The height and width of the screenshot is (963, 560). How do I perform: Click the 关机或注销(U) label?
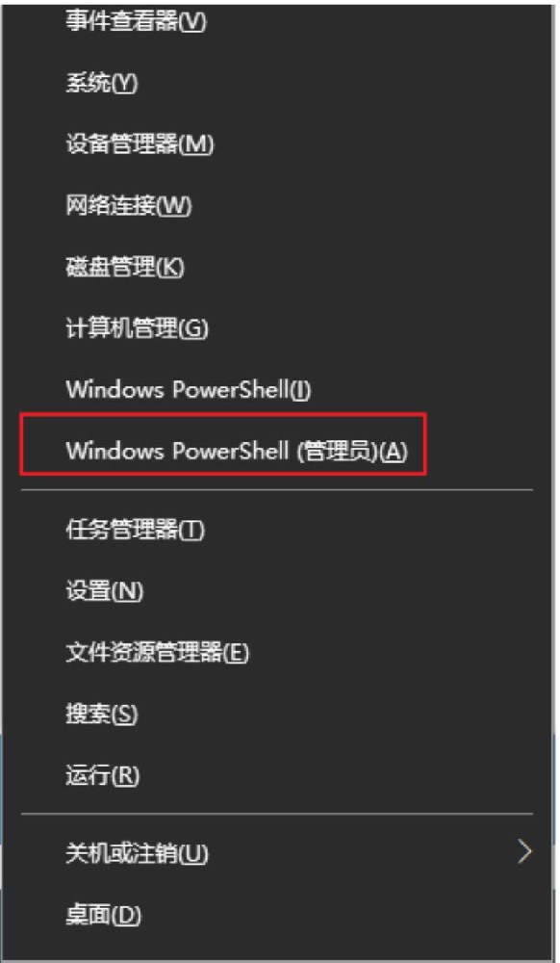(137, 853)
